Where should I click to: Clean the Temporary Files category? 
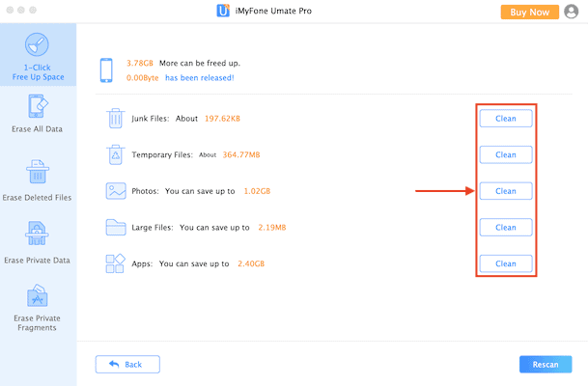[x=506, y=154]
